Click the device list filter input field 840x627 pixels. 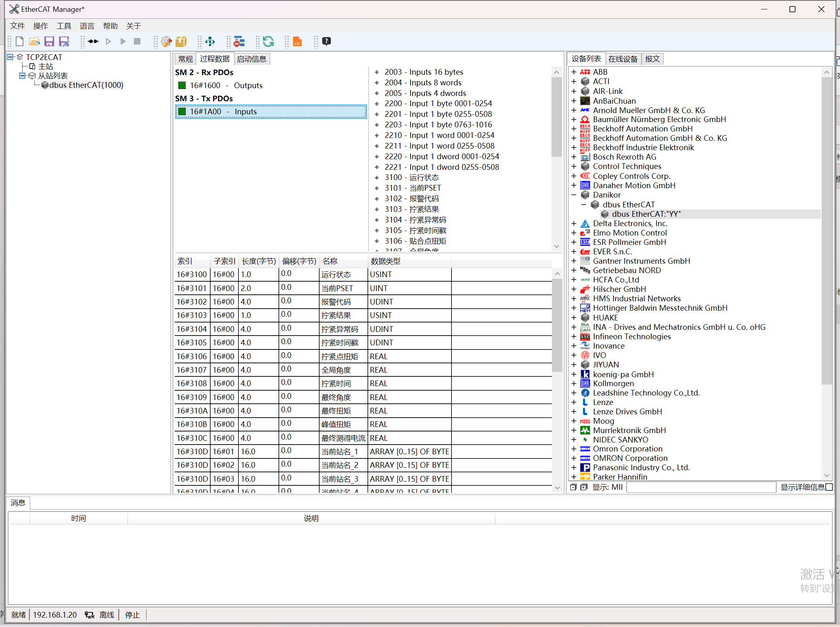(x=701, y=487)
